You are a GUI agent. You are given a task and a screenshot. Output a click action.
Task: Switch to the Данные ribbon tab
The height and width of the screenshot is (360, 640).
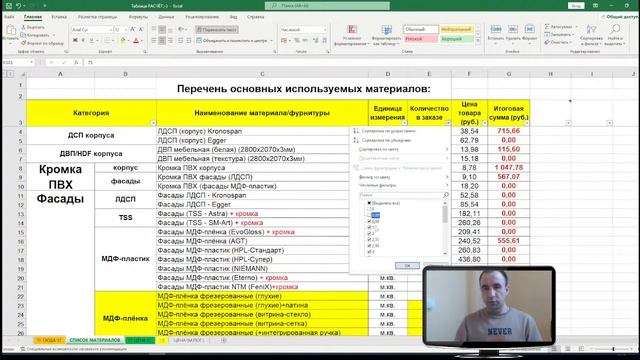pyautogui.click(x=166, y=17)
